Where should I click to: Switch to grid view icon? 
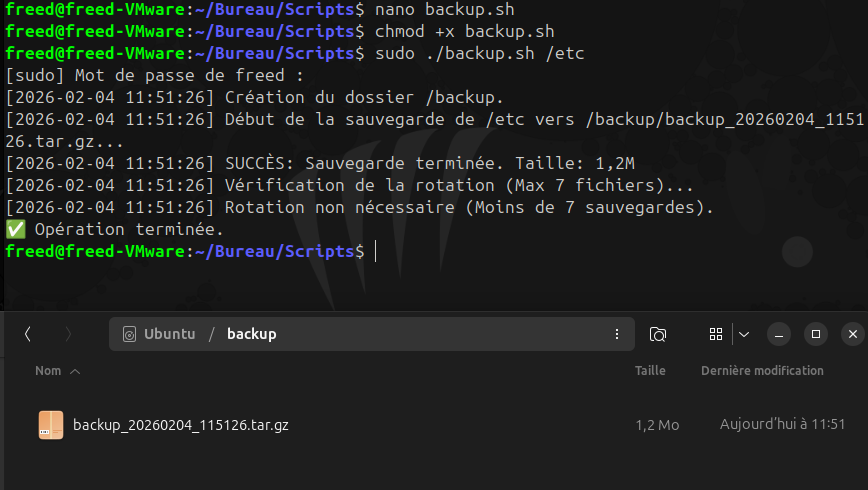point(715,334)
